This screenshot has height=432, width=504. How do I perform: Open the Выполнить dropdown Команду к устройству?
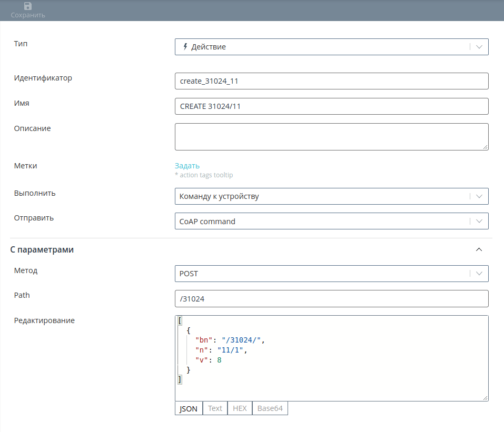pyautogui.click(x=331, y=196)
